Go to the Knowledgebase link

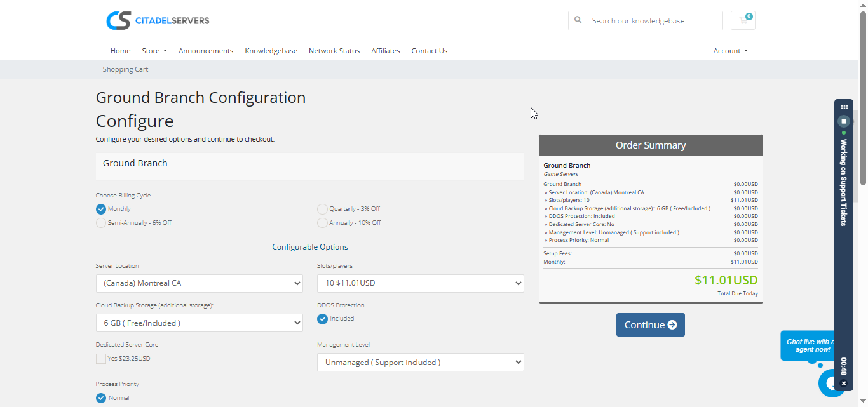point(271,51)
